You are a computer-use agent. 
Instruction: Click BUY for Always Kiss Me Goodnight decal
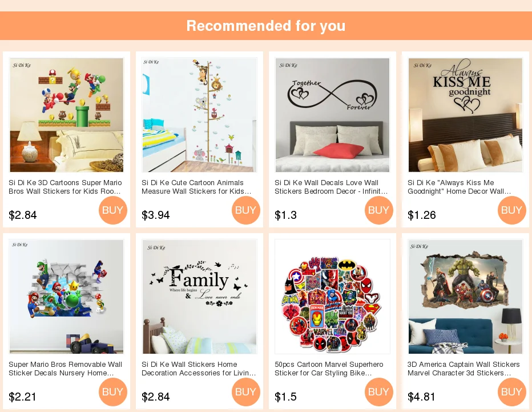point(511,210)
